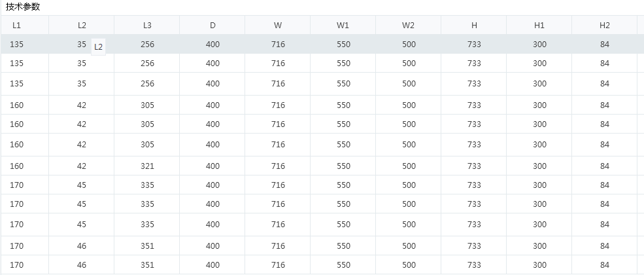Image resolution: width=644 pixels, height=275 pixels.
Task: Click the W2 column header
Action: pos(408,25)
